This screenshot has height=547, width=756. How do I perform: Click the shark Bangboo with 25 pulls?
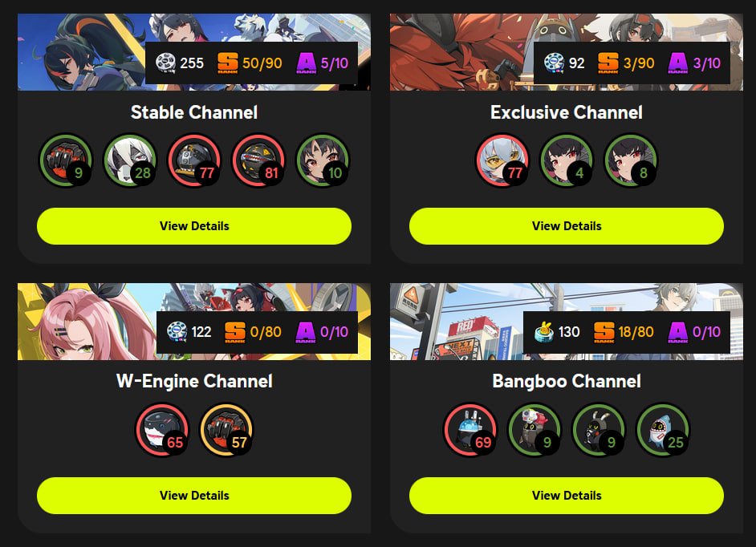click(663, 429)
